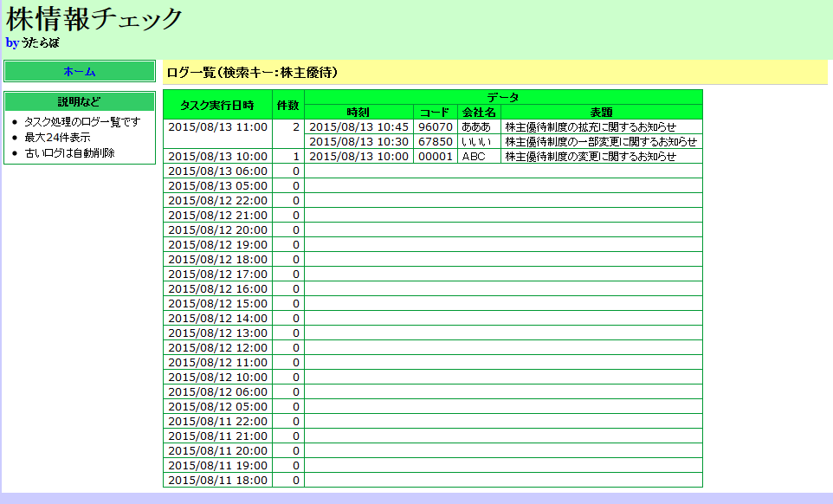Select the 2015/08/13 11:00 task row
This screenshot has width=833, height=504.
tap(217, 126)
